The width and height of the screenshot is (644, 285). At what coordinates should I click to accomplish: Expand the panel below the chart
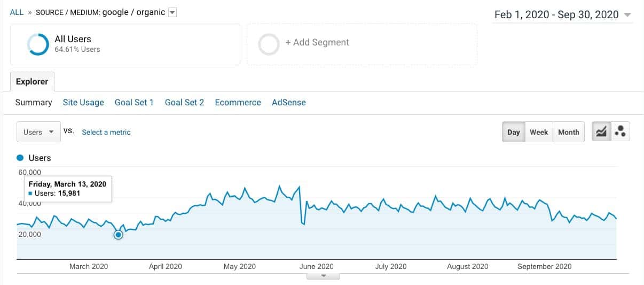(323, 276)
